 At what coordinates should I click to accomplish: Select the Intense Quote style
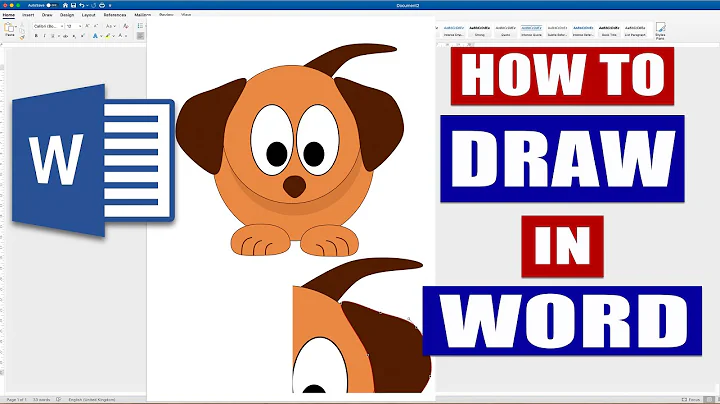point(531,31)
